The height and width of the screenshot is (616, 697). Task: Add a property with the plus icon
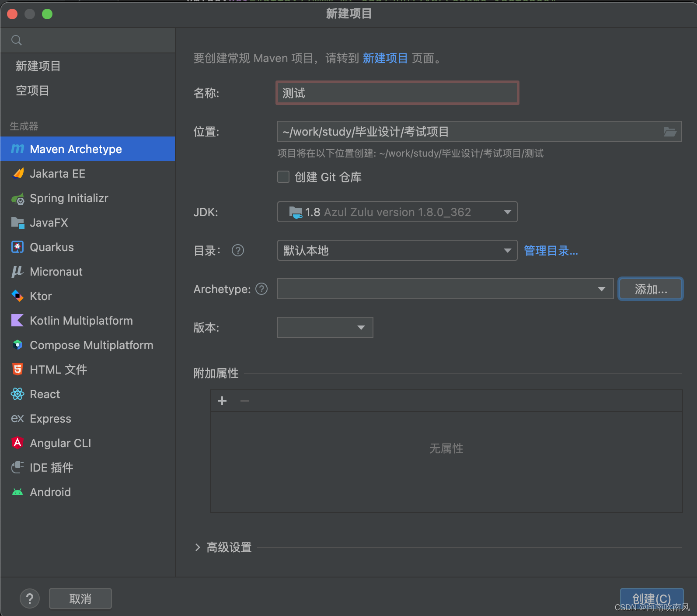tap(222, 401)
